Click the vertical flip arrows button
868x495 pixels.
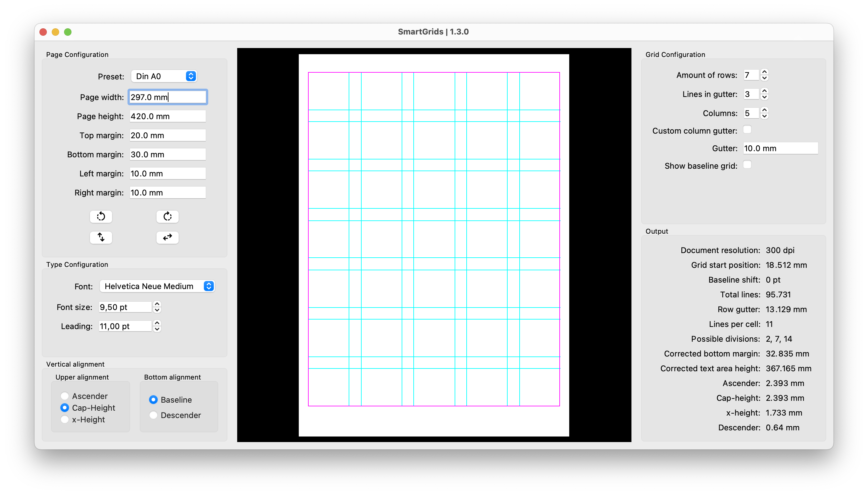pos(101,237)
